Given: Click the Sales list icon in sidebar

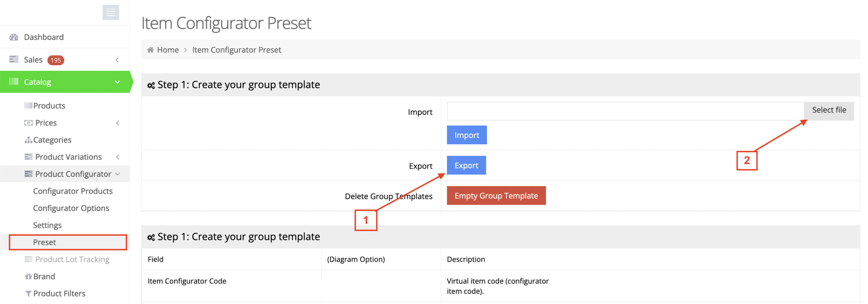Looking at the screenshot, I should tap(14, 60).
